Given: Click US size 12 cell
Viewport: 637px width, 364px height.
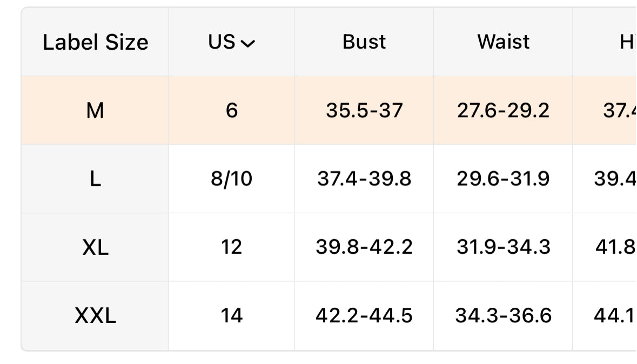Looking at the screenshot, I should pos(232,247).
